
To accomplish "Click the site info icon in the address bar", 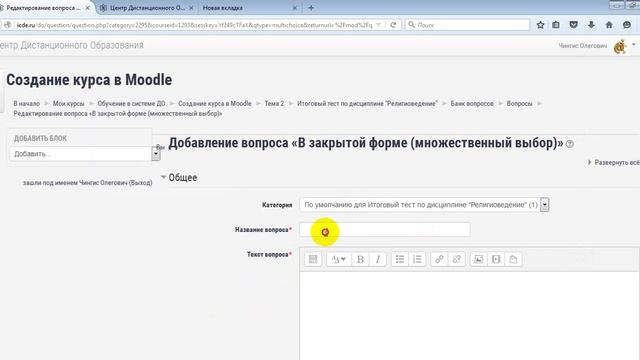I will click(x=7, y=25).
